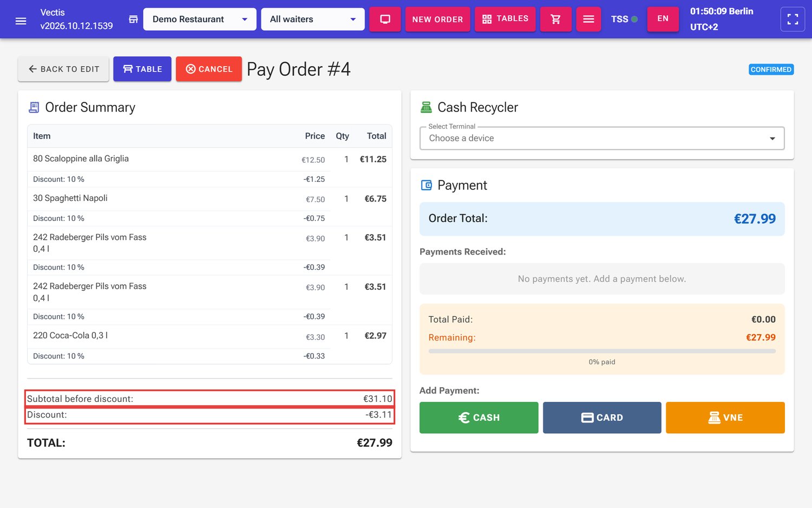Click the 0% paid progress bar
This screenshot has width=812, height=508.
pos(602,351)
